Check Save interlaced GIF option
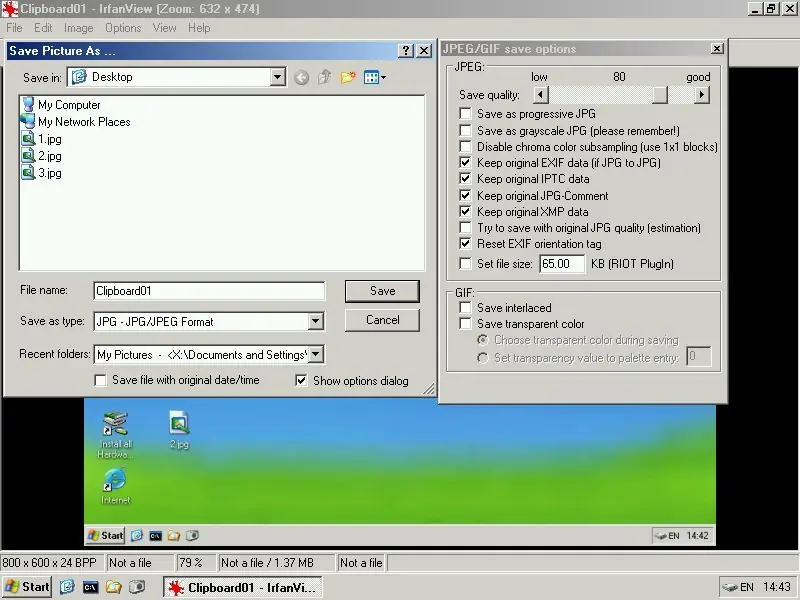Screen dimensions: 800x600 coord(465,308)
